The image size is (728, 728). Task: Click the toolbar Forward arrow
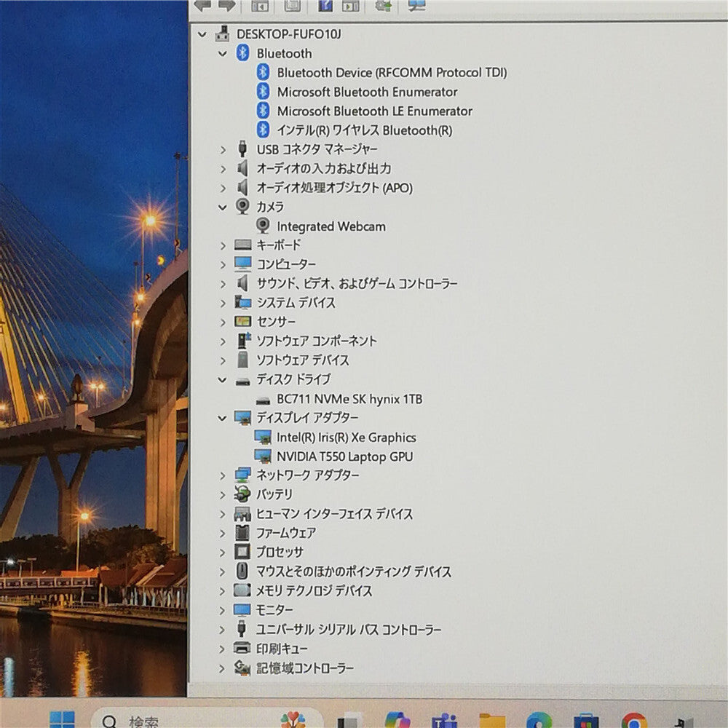coord(226,6)
